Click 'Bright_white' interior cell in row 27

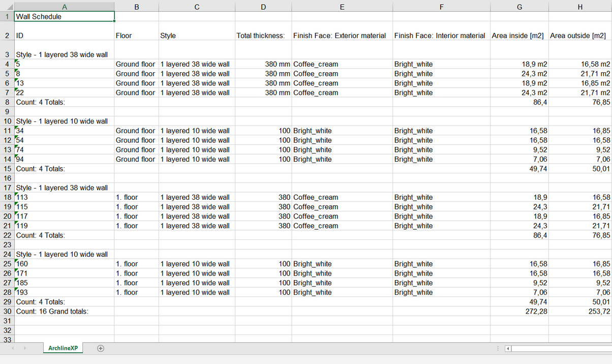click(x=441, y=283)
